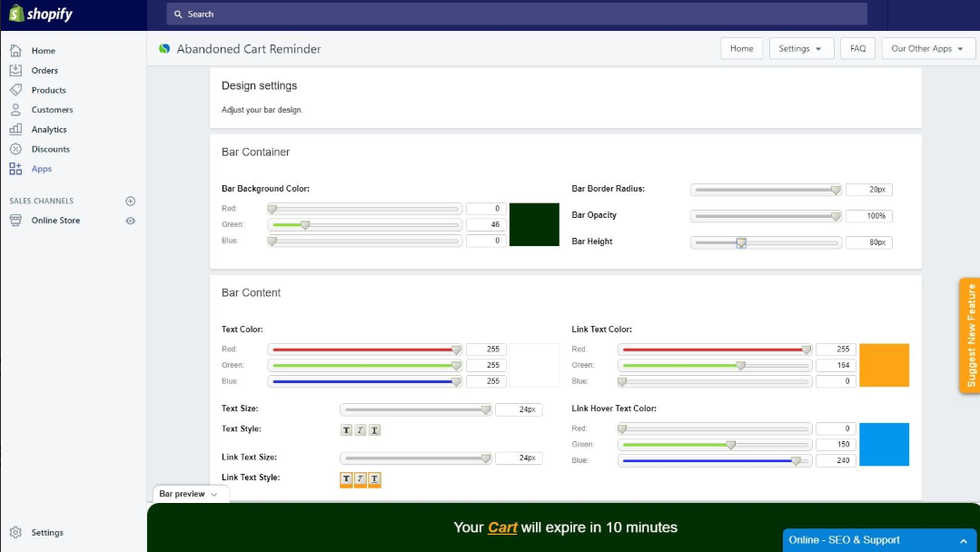This screenshot has width=980, height=552.
Task: Open Settings at bottom of sidebar
Action: (47, 533)
